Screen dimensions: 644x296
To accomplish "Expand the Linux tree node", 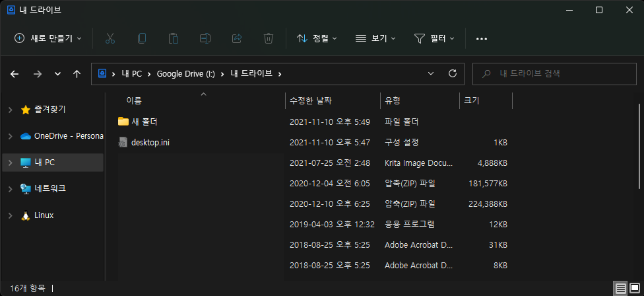I will click(x=11, y=215).
